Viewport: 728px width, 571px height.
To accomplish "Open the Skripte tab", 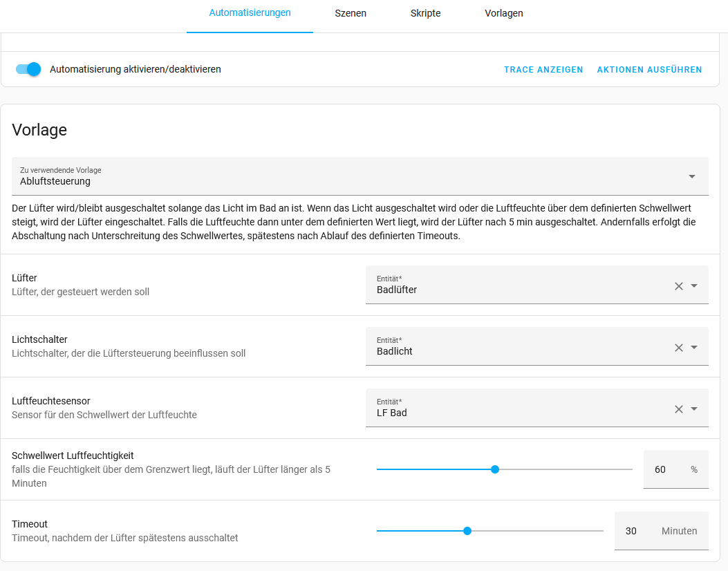I will coord(425,13).
